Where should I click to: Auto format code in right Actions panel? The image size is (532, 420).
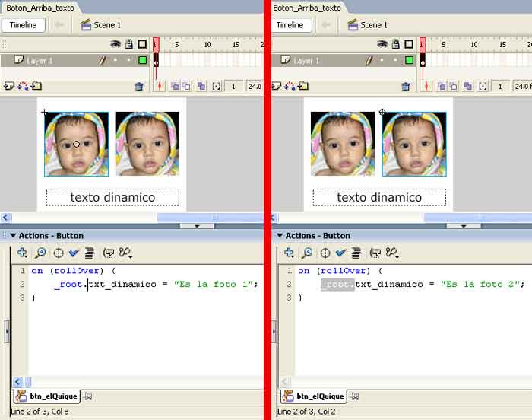click(x=356, y=253)
